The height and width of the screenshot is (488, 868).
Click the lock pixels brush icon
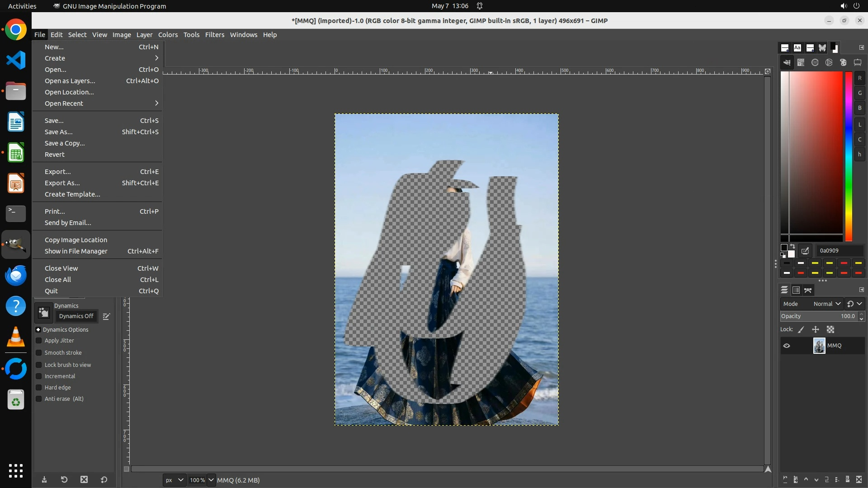point(801,330)
